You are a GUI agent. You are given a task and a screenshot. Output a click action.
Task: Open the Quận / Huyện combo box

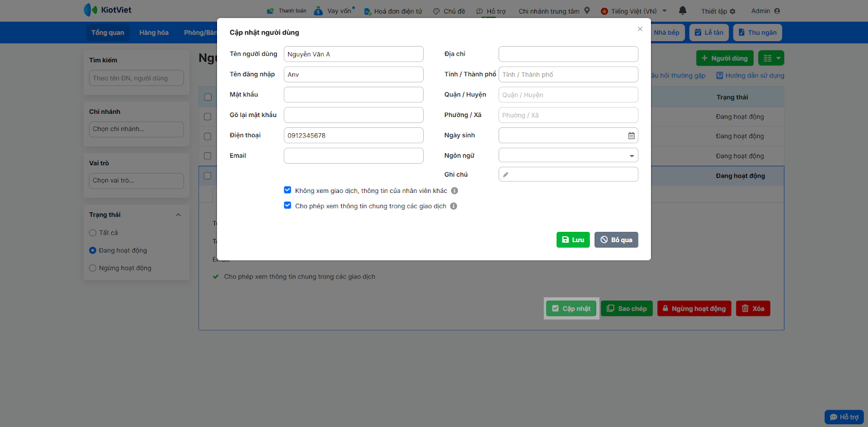click(x=568, y=95)
